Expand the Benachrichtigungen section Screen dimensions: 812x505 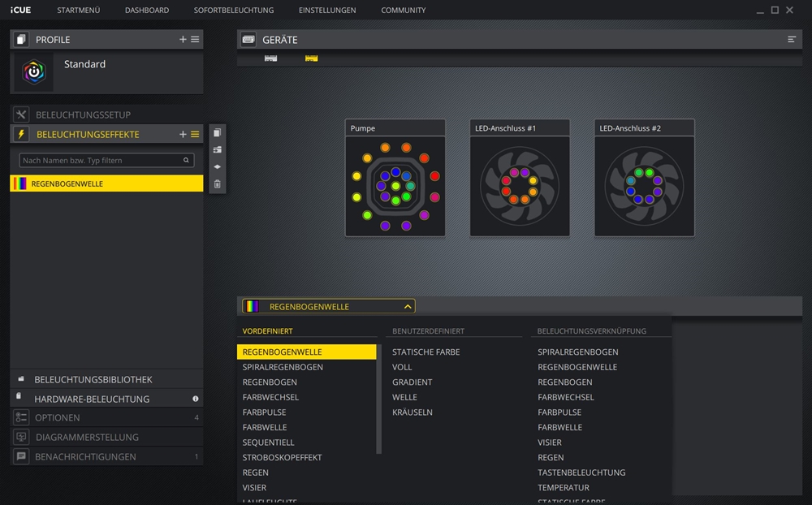click(x=106, y=456)
